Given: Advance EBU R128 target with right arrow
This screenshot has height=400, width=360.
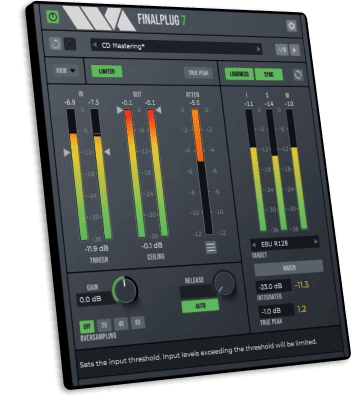Looking at the screenshot, I should point(316,242).
